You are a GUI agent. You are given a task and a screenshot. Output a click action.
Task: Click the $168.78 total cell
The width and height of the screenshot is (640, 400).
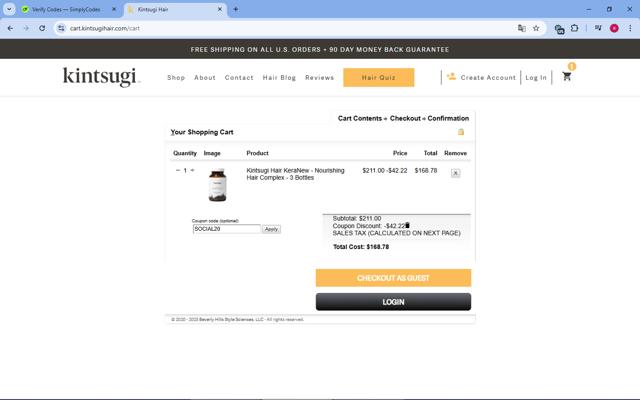point(426,171)
